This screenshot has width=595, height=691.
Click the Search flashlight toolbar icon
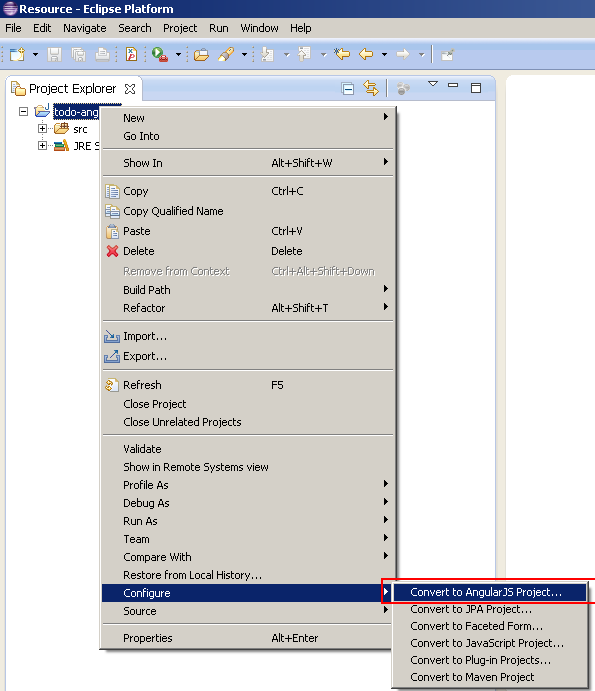coord(227,55)
